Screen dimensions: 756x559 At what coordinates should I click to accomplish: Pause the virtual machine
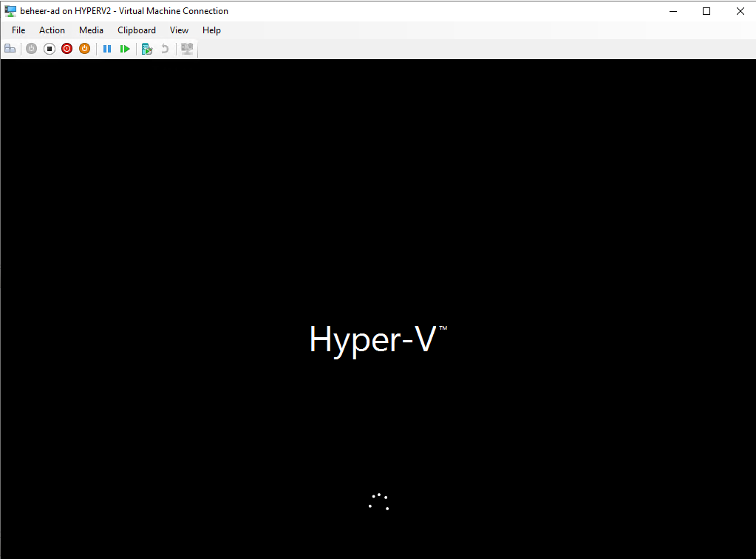(x=107, y=49)
